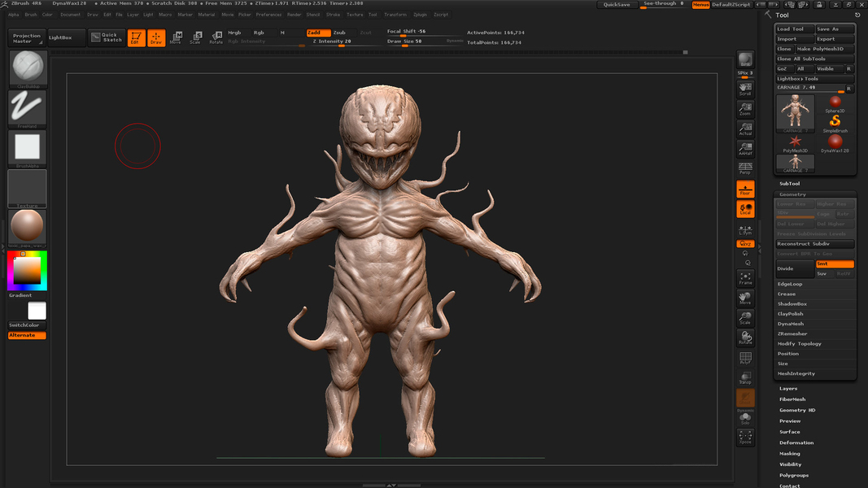This screenshot has width=868, height=488.
Task: Select the SimpleBrush tool
Action: pos(835,124)
